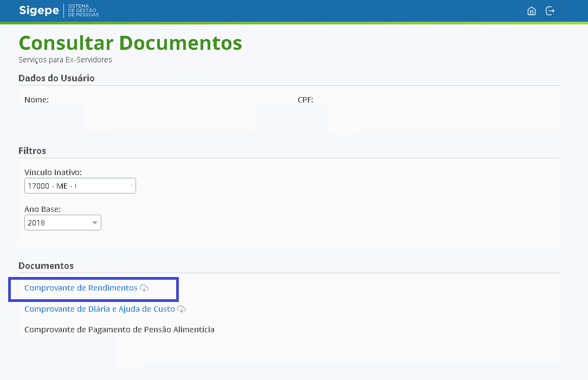Open the Ano Base 2018 dropdown
Image resolution: width=588 pixels, height=380 pixels.
(63, 222)
